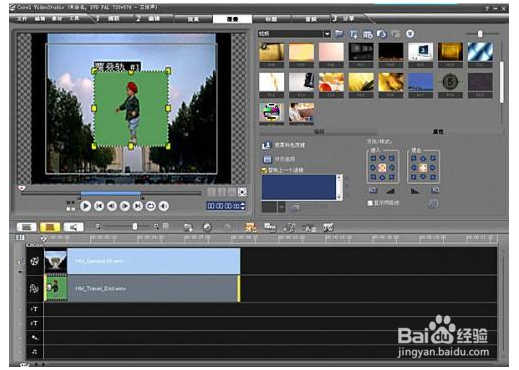
Task: Set the enter direction to stationary (center)
Action: 382,168
